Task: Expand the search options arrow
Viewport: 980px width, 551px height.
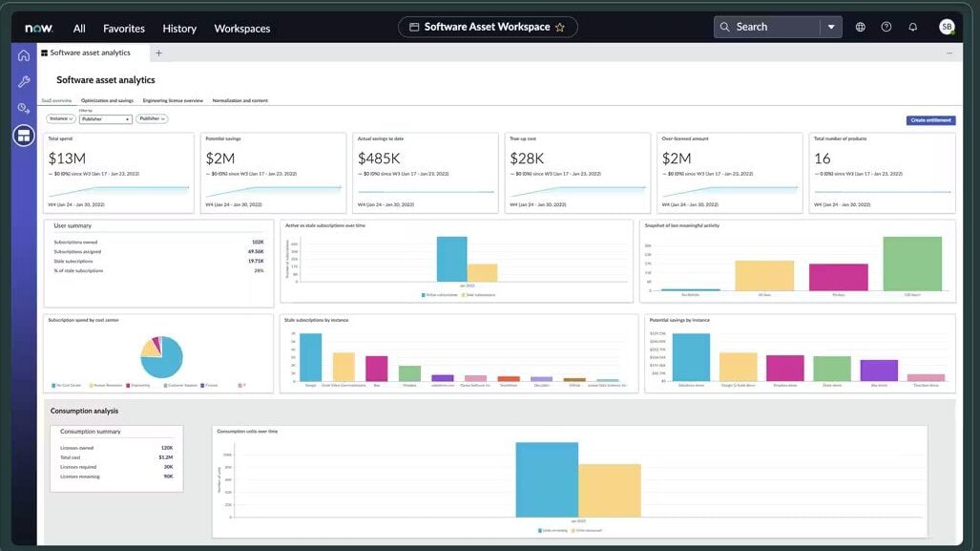Action: 831,26
